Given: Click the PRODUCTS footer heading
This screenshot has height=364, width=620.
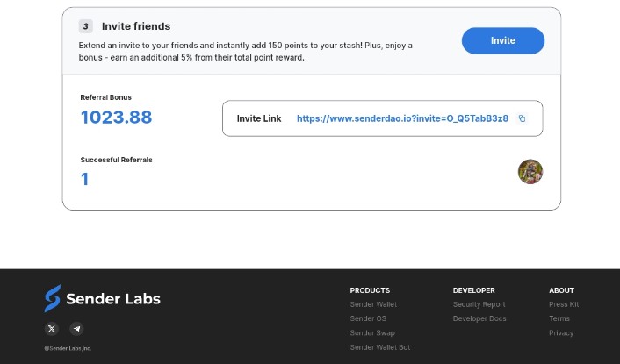Looking at the screenshot, I should coord(370,290).
